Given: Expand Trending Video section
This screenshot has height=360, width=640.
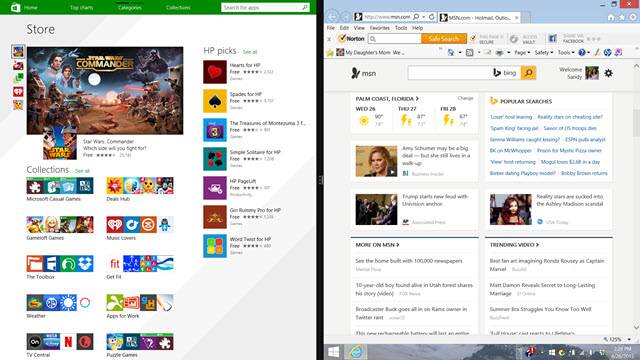Looking at the screenshot, I should click(x=514, y=245).
